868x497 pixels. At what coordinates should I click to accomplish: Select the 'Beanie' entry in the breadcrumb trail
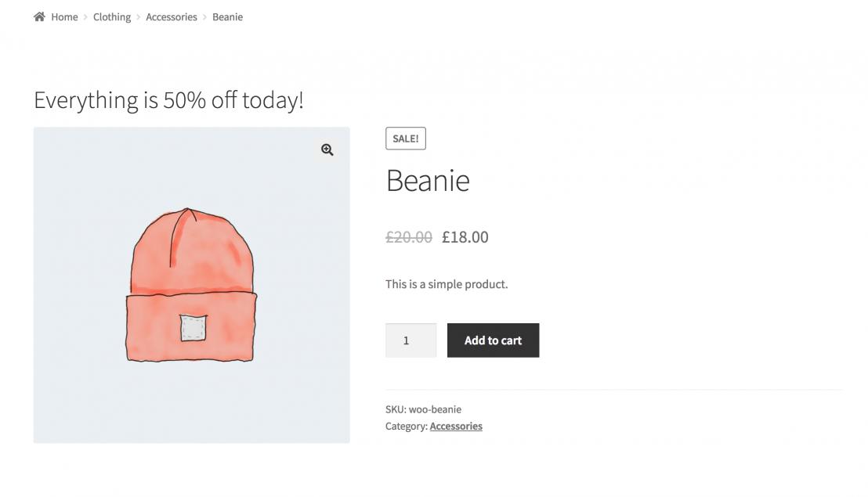[x=227, y=16]
